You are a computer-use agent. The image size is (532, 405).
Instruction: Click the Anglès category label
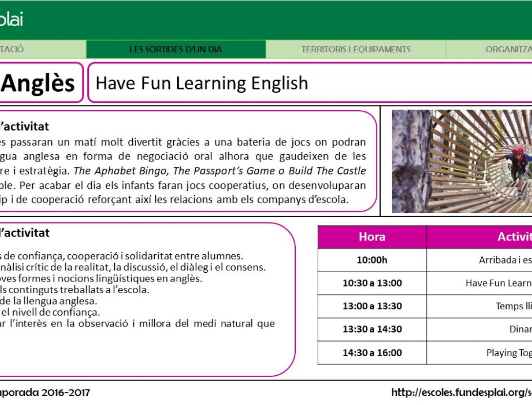point(39,82)
